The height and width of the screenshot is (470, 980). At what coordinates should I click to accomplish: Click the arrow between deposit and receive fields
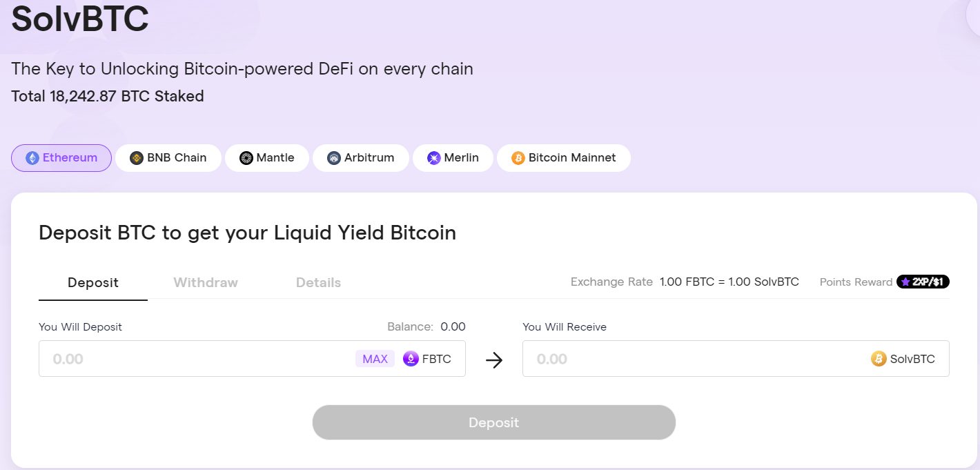coord(494,359)
